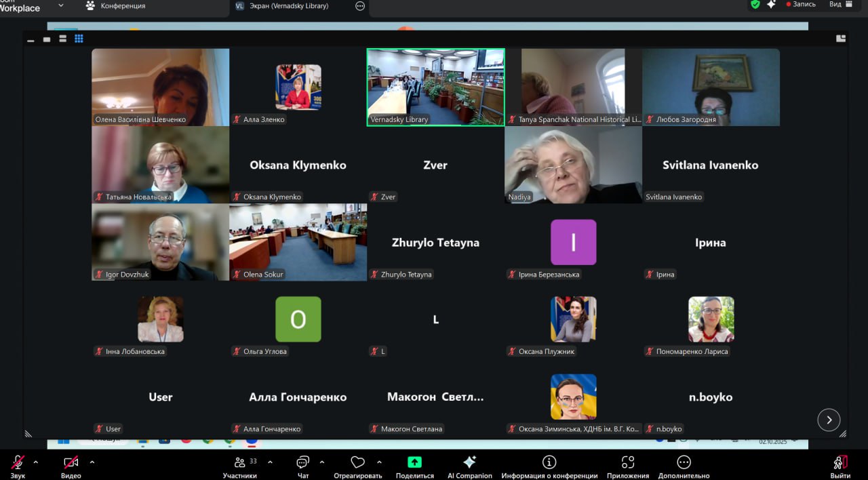Click the Дополнительно more options icon
The width and height of the screenshot is (868, 480).
click(684, 463)
